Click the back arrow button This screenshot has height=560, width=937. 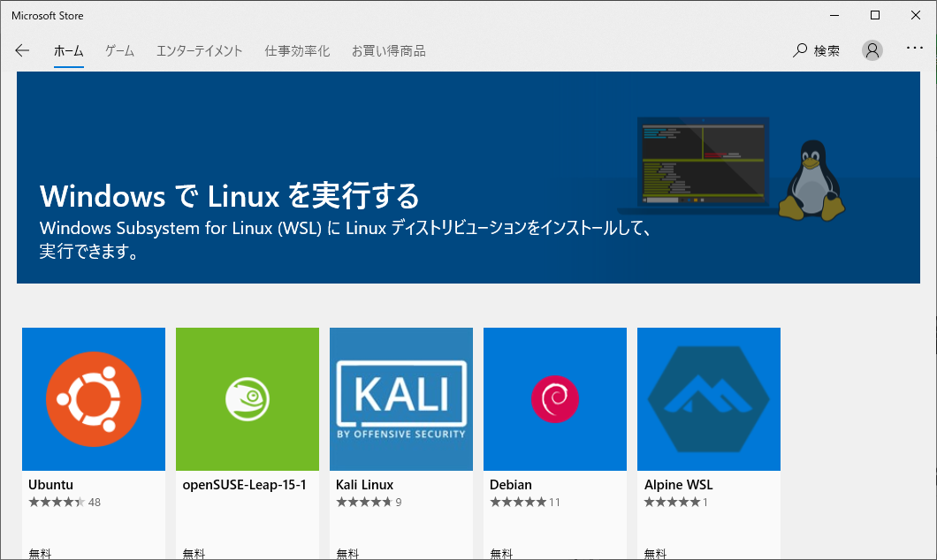pos(22,51)
